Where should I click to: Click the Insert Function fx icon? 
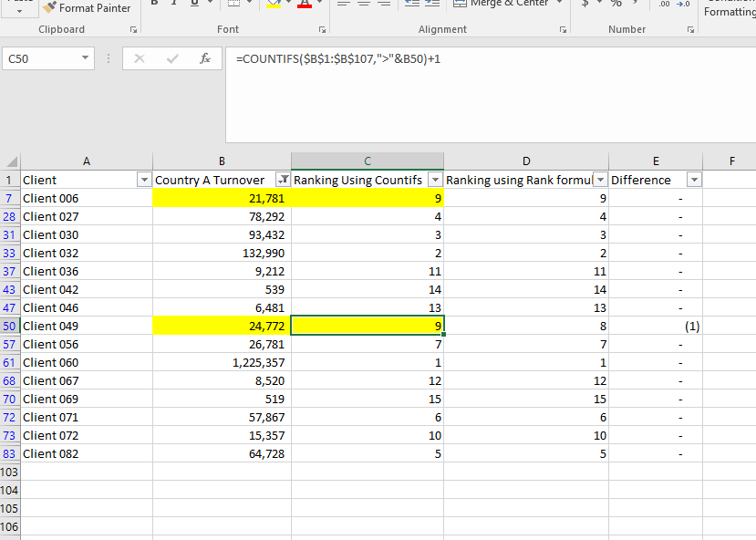[205, 58]
